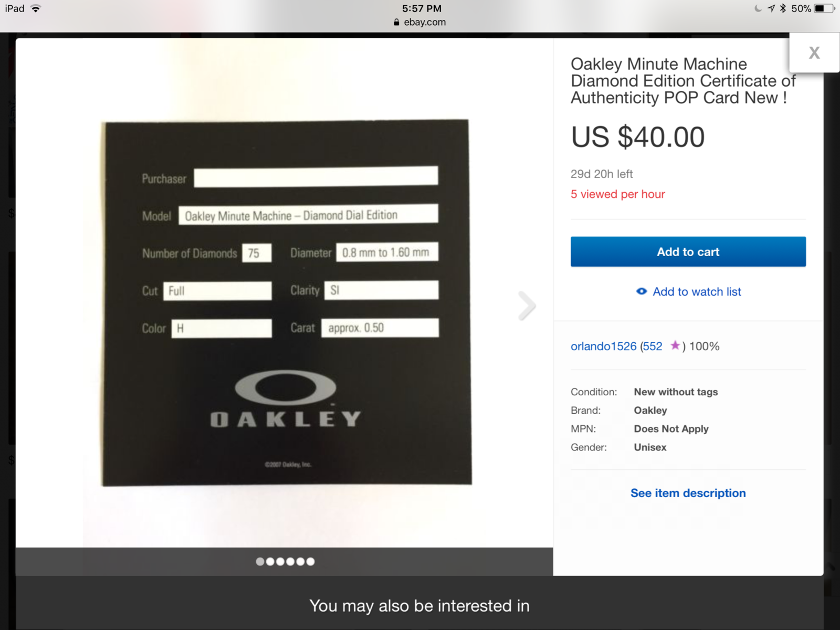The image size is (840, 630).
Task: Show next photo with right chevron arrow
Action: [527, 306]
